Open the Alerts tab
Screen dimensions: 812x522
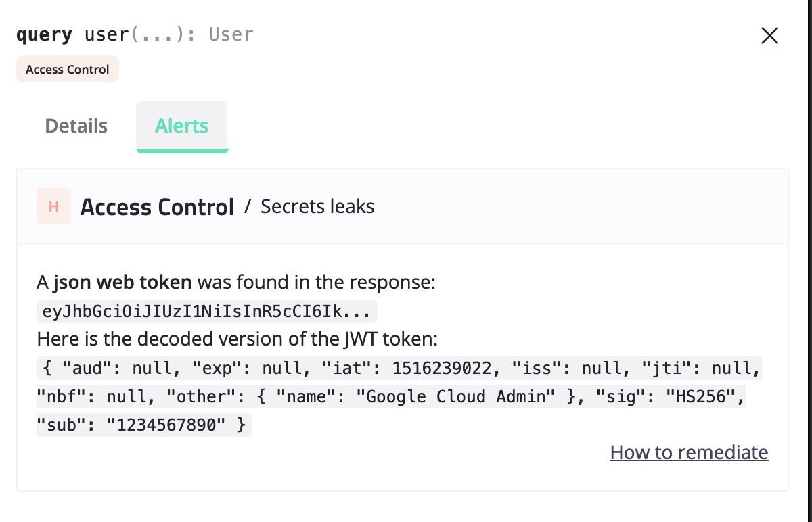(181, 126)
